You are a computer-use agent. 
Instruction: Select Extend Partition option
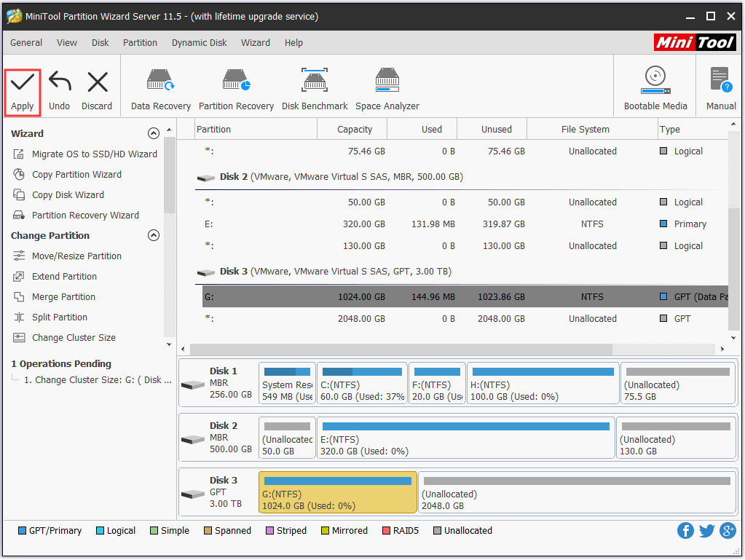click(x=55, y=277)
